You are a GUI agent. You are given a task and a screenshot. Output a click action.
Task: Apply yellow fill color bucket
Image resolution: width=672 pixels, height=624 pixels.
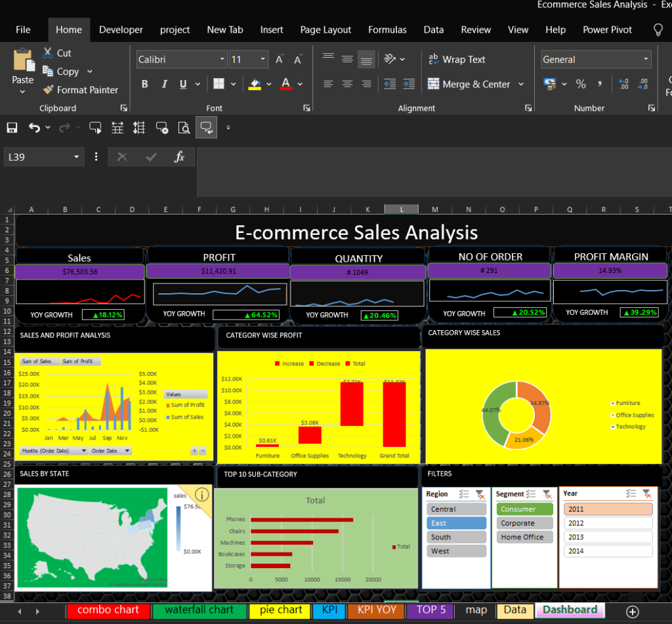255,84
